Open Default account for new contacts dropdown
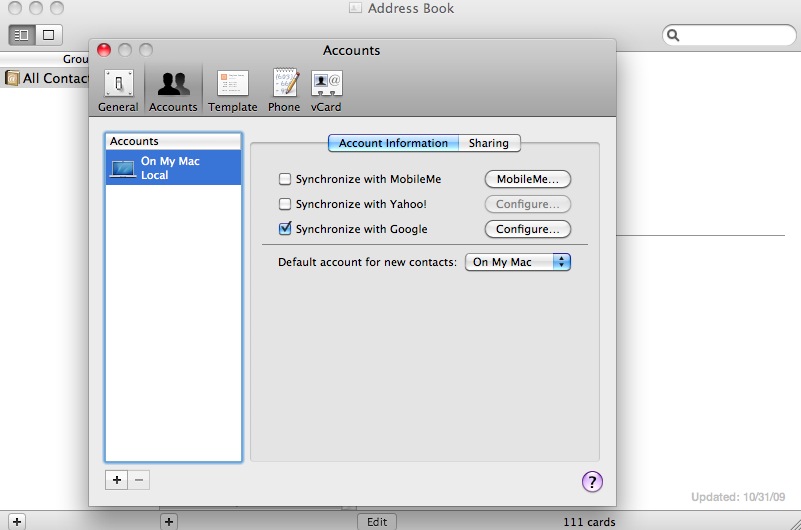Screen dimensions: 801x530 517,262
